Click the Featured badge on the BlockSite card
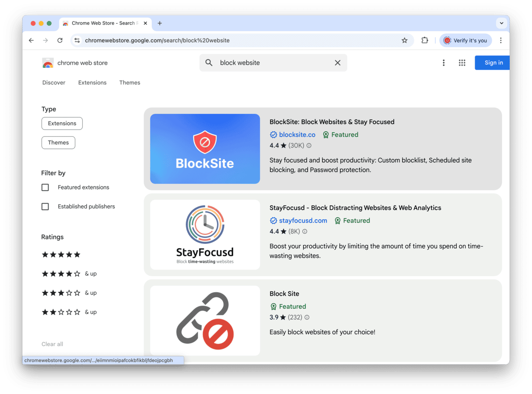Viewport: 532px width, 394px height. 340,135
